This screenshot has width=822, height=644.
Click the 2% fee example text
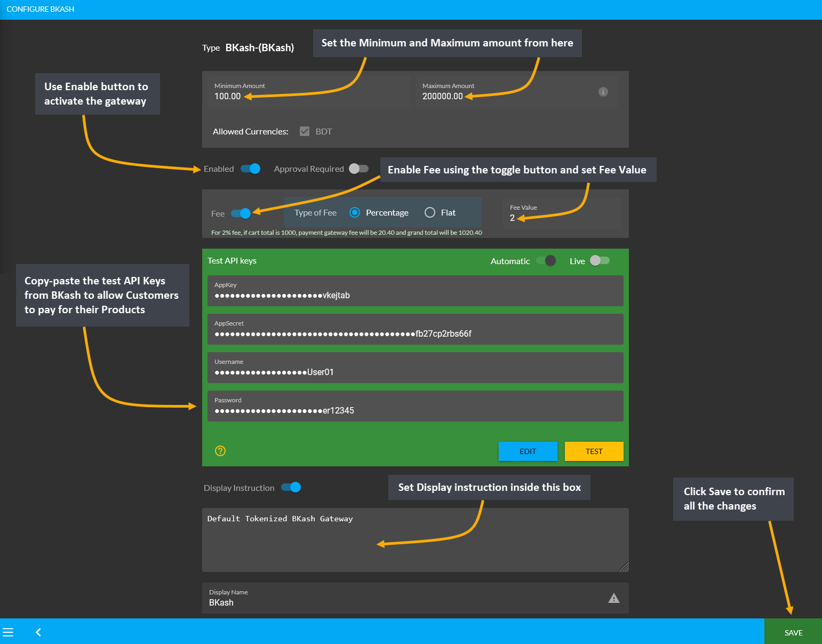[347, 233]
